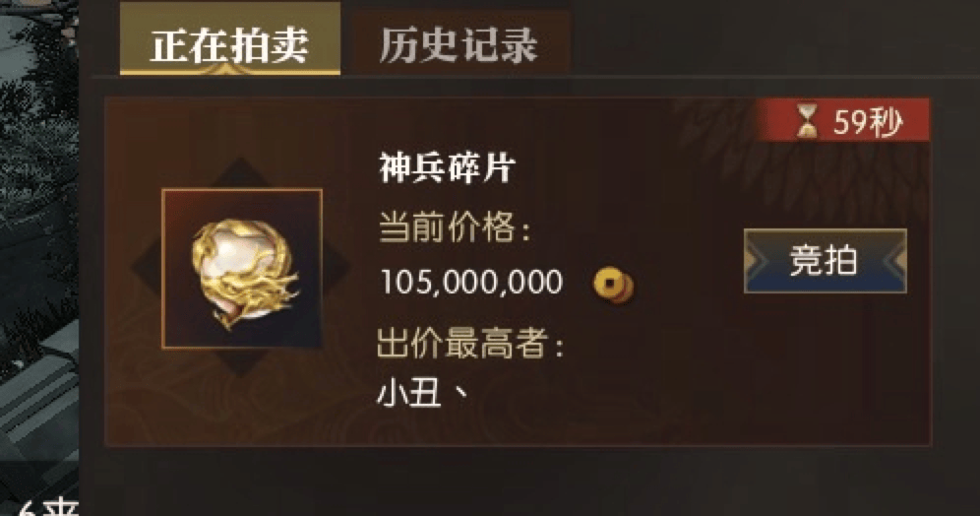Select highest bidder name 小丑、
The width and height of the screenshot is (980, 516).
click(x=424, y=394)
